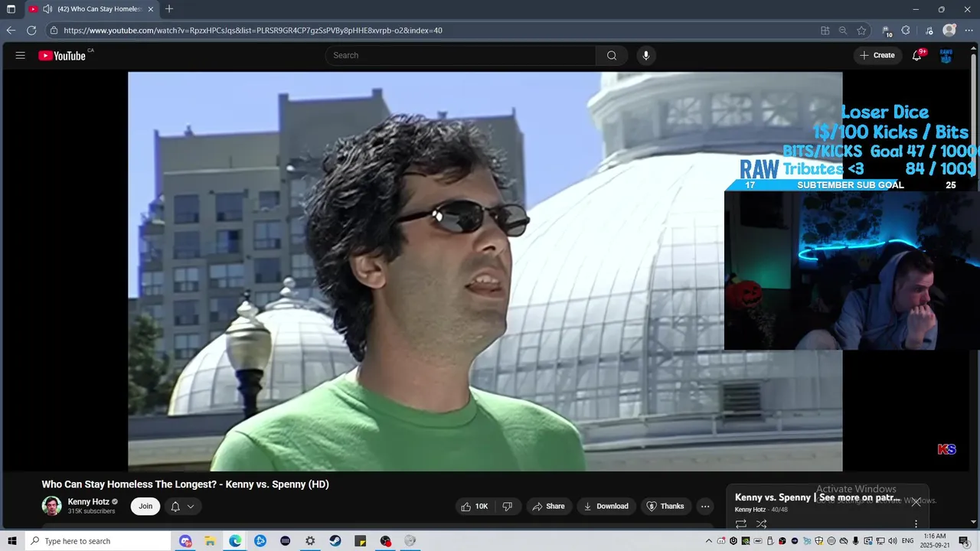Open Edge settings and more menu

coord(969,31)
